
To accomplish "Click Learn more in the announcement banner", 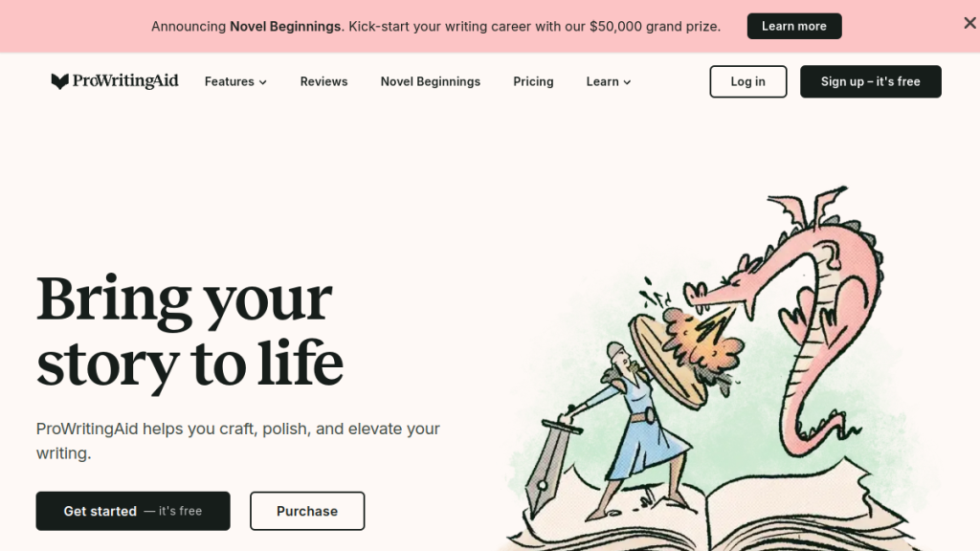I will point(794,26).
